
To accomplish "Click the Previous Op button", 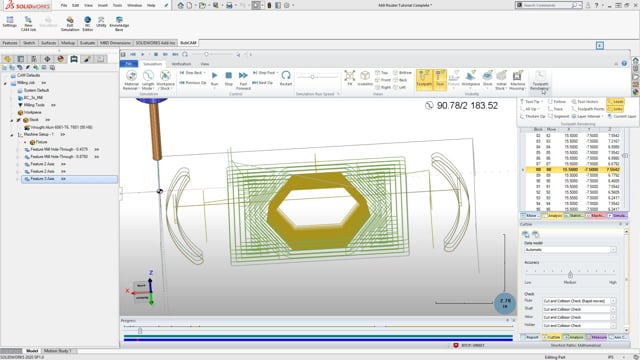I will point(193,83).
